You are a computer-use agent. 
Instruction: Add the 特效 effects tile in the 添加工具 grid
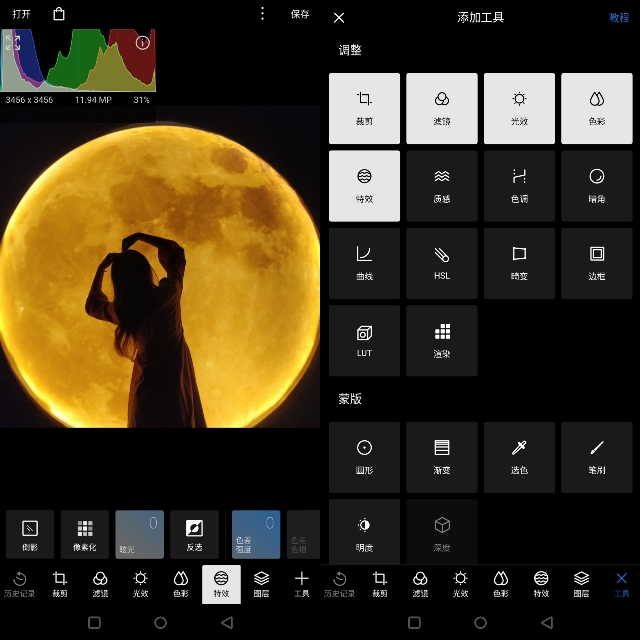364,186
